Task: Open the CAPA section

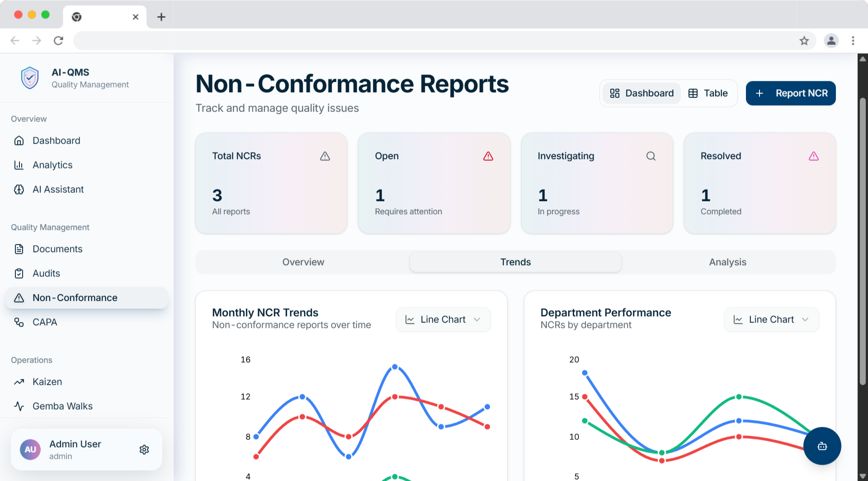Action: tap(86, 322)
